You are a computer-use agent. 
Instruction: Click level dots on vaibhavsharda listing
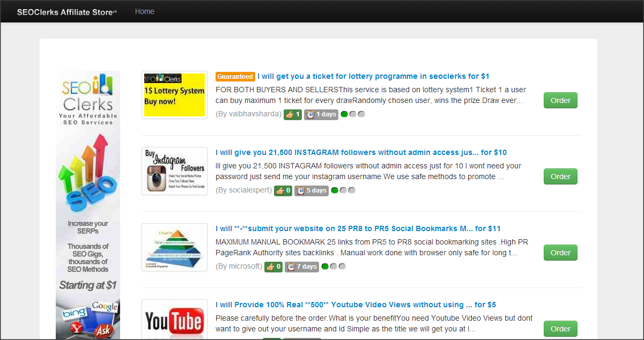coord(353,114)
